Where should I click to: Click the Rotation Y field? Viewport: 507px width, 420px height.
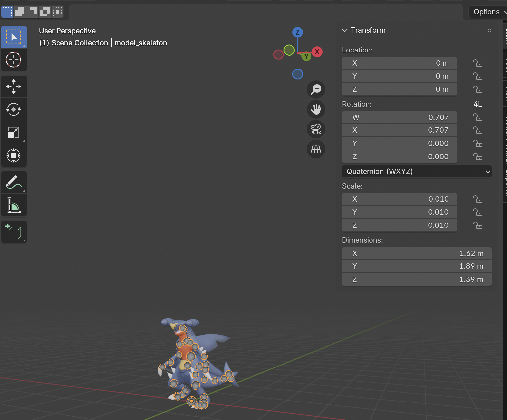point(400,143)
